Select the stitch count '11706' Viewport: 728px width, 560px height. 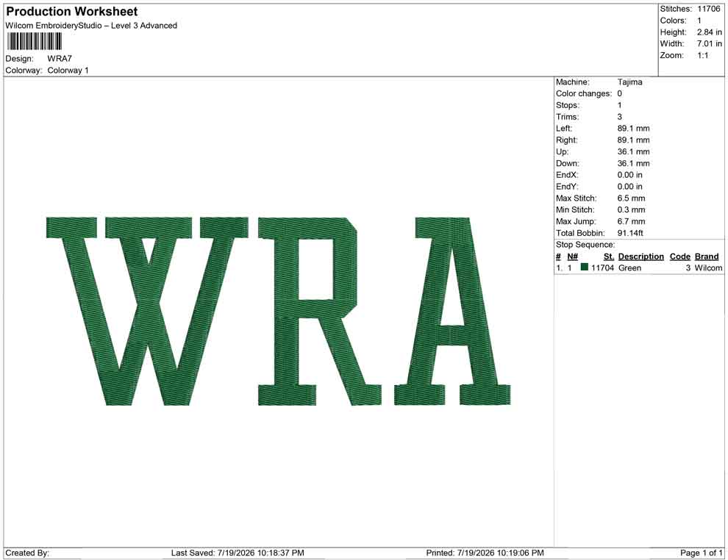(x=708, y=9)
